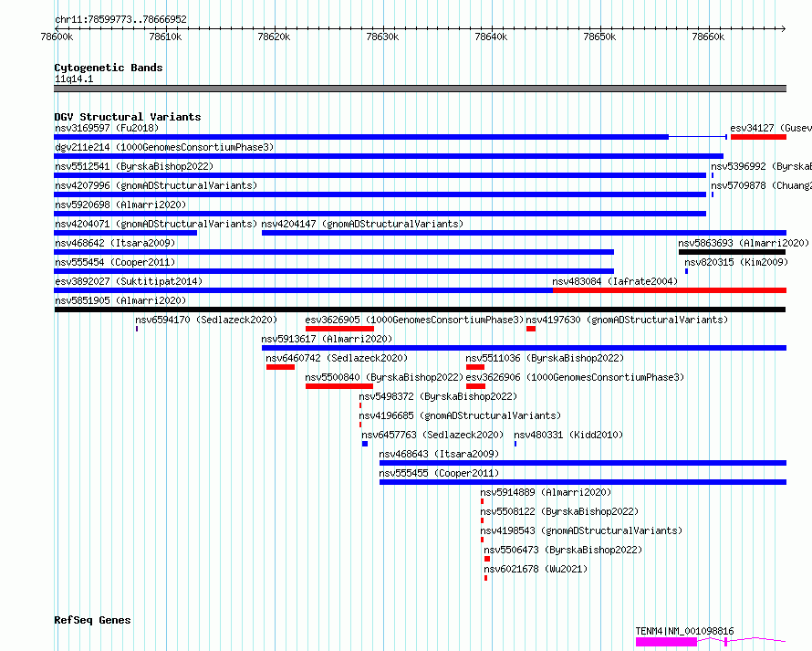812x651 pixels.
Task: Click the nsv3169597 (Fu2018) variant label
Action: 107,128
